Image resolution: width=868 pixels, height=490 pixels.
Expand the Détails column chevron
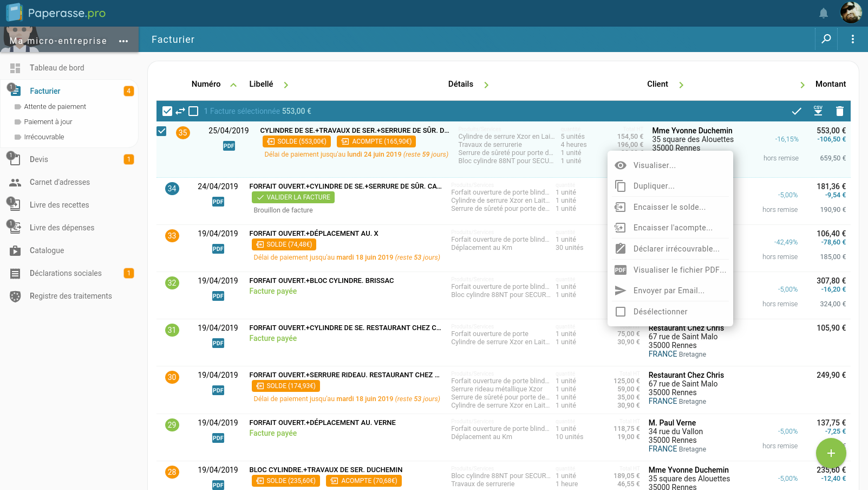coord(487,85)
